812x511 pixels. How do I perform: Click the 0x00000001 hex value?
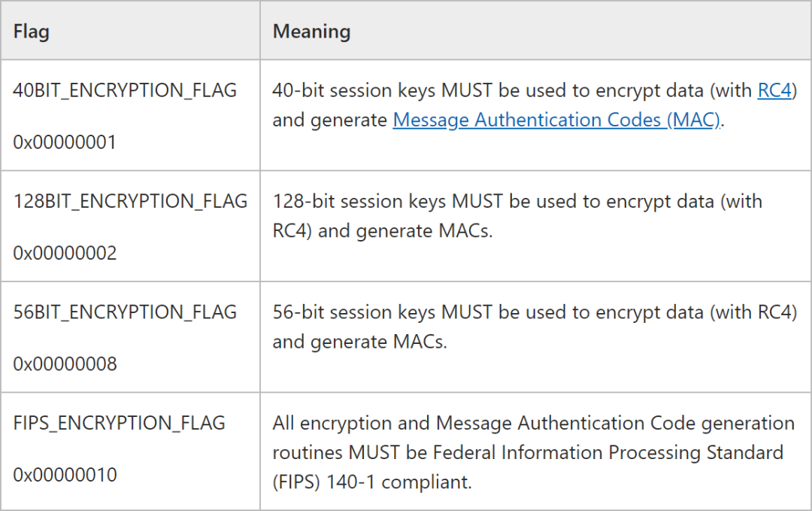coord(65,141)
